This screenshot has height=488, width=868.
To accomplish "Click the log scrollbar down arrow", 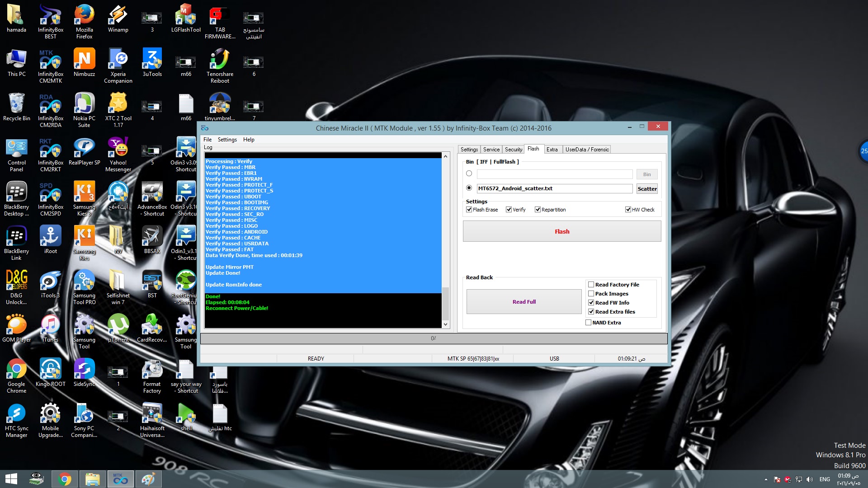I will click(445, 324).
